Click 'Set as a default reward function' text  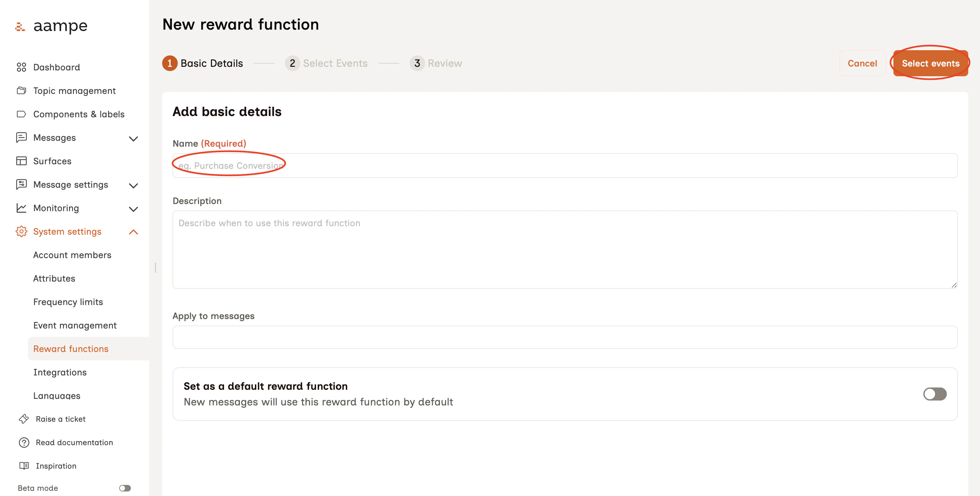266,386
